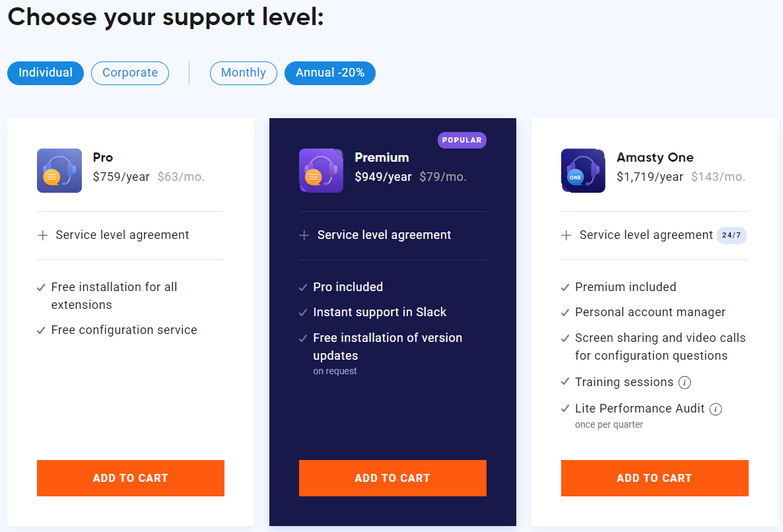This screenshot has height=532, width=783.
Task: Expand Pro Service level agreement text
Action: (122, 235)
